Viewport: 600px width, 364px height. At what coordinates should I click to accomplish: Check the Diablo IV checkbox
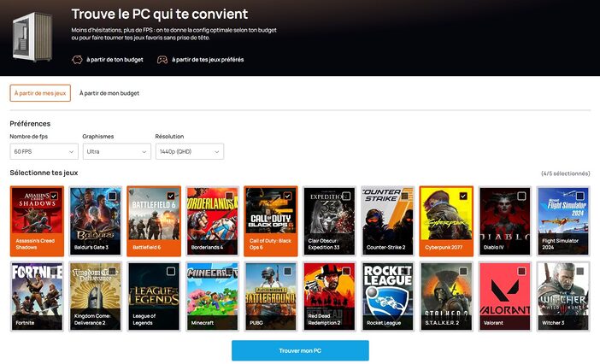point(521,197)
